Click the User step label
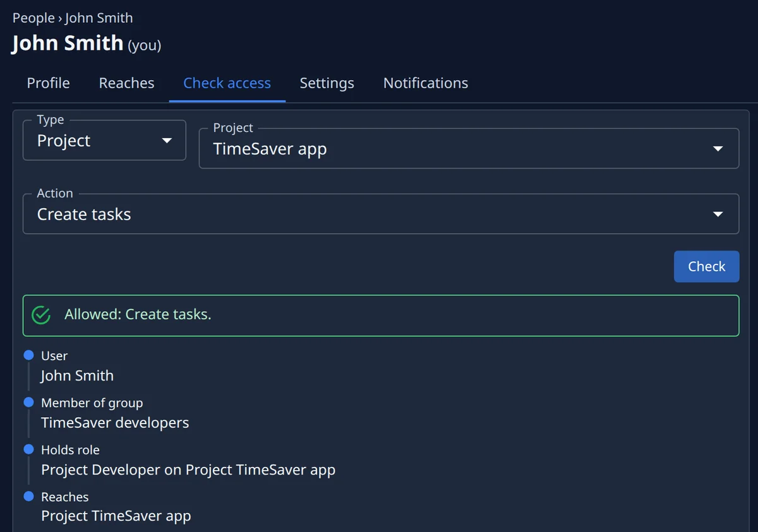This screenshot has width=758, height=532. coord(54,356)
